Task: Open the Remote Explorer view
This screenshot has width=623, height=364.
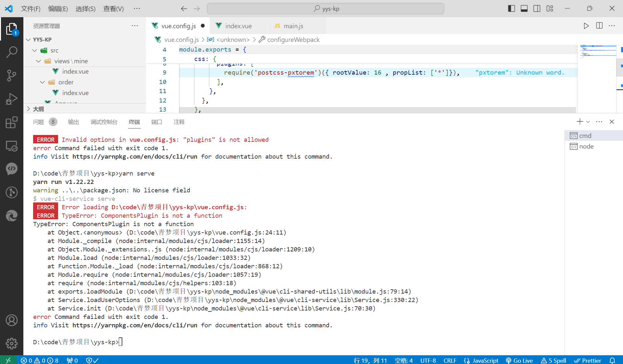Action: point(12,146)
